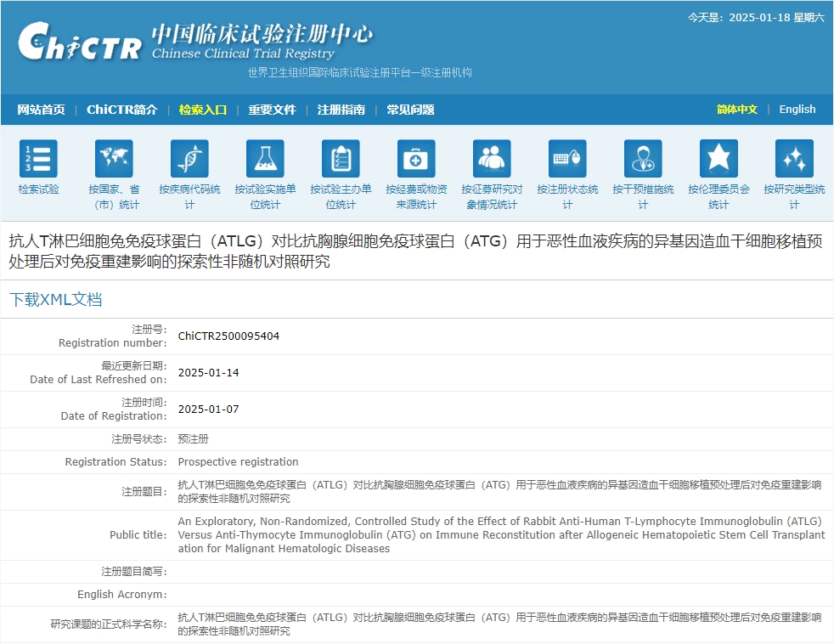This screenshot has height=644, width=834.
Task: Open the 注册指南 registration guide menu
Action: [x=341, y=110]
